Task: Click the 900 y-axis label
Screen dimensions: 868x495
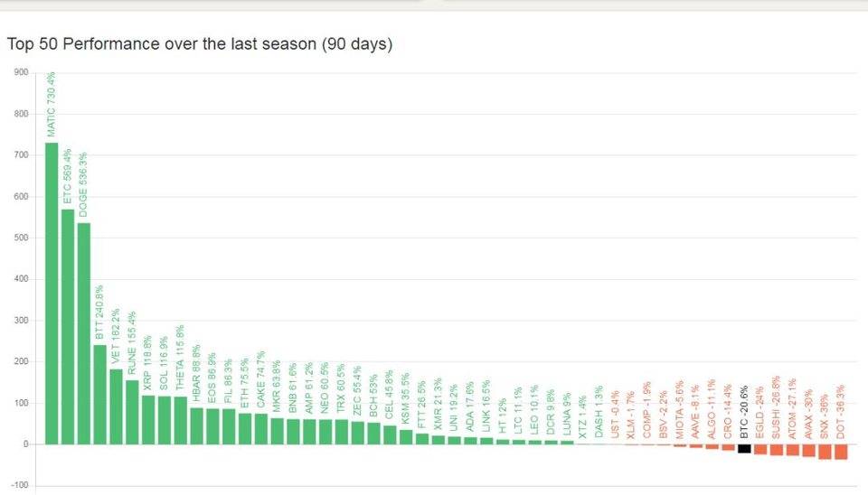Action: [x=21, y=72]
